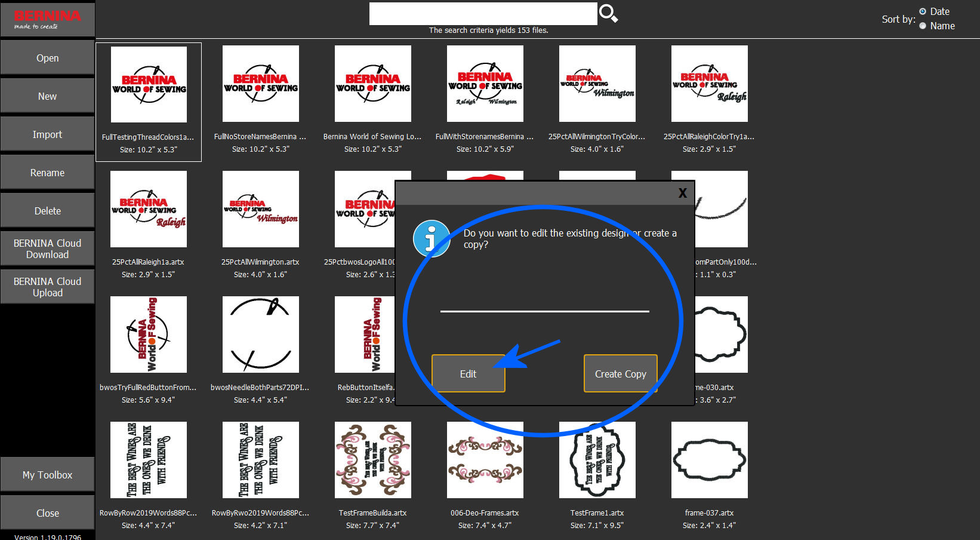This screenshot has height=540, width=980.
Task: Close the dialog with the X
Action: click(683, 193)
